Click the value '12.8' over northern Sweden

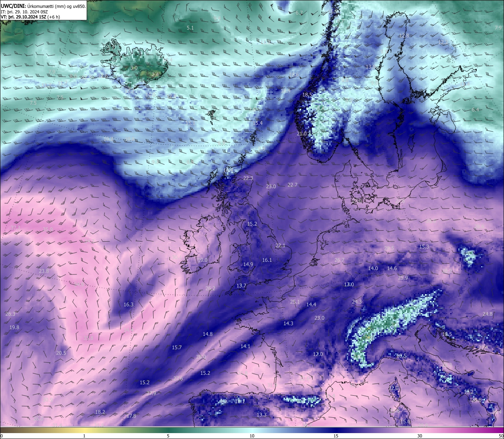(404, 36)
